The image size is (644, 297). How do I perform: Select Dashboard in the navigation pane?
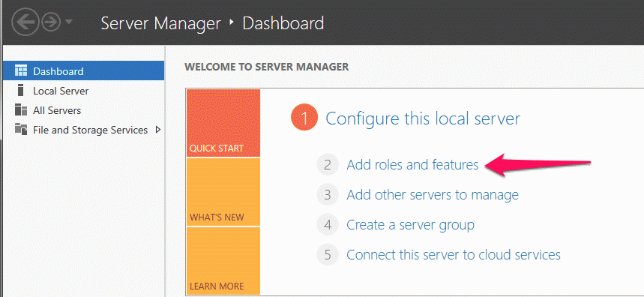coord(83,70)
